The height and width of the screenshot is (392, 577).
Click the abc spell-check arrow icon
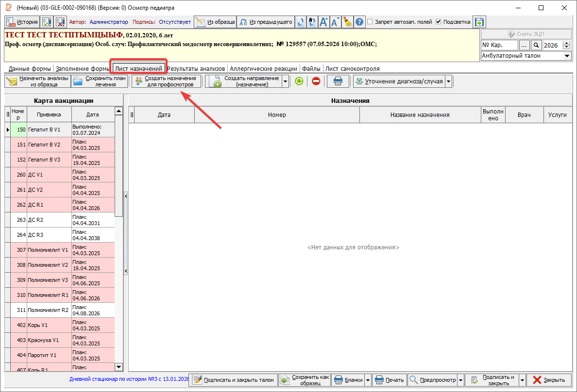point(312,22)
